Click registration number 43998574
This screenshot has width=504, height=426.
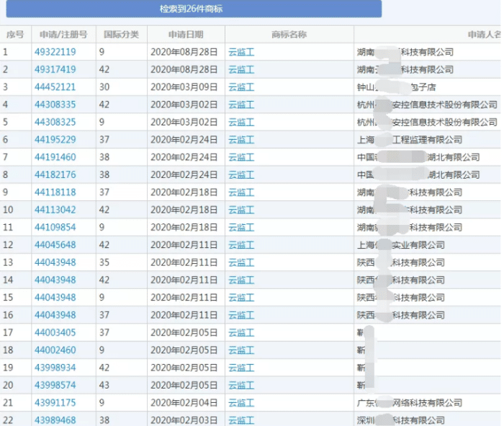55,385
